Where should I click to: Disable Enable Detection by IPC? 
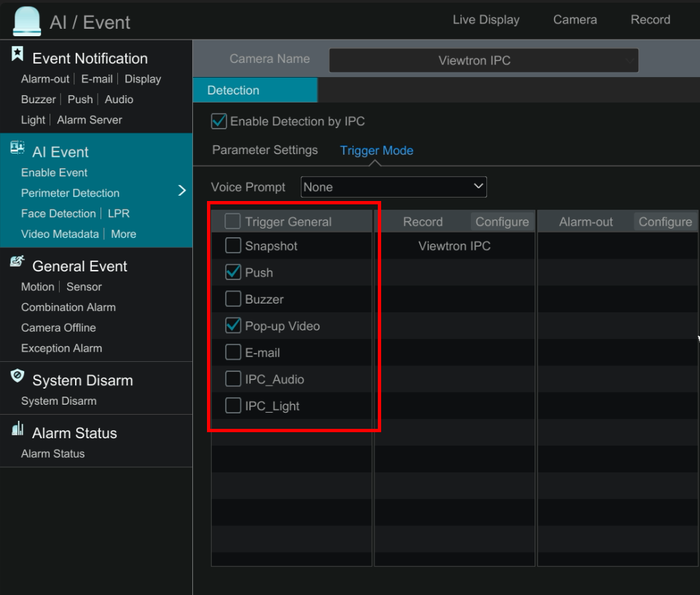pos(219,121)
